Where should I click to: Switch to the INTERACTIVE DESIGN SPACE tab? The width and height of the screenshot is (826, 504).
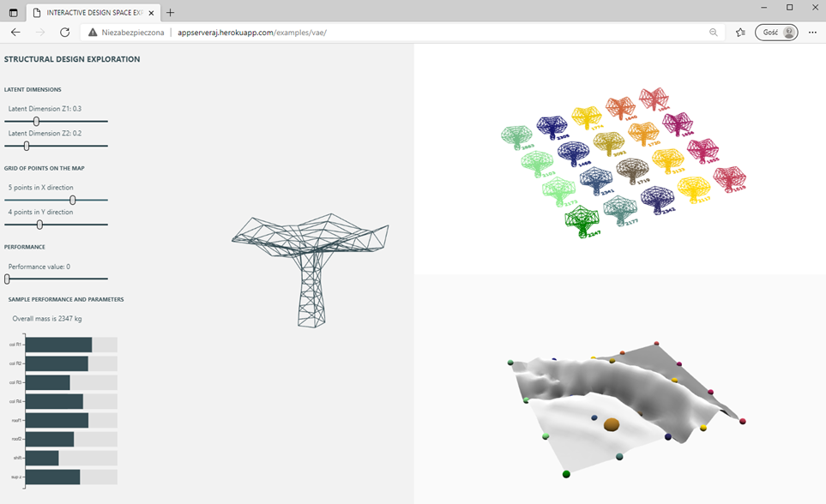click(90, 13)
